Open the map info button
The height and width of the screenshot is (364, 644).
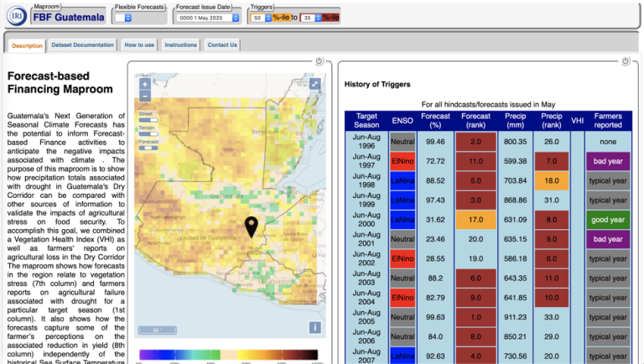[315, 328]
